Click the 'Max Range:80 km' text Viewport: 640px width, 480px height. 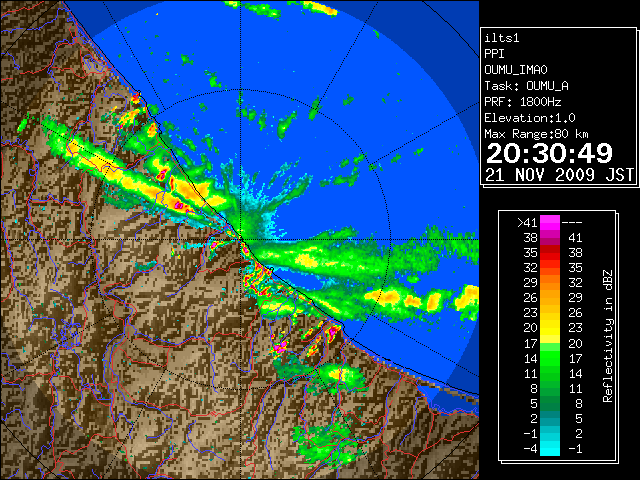pyautogui.click(x=536, y=134)
